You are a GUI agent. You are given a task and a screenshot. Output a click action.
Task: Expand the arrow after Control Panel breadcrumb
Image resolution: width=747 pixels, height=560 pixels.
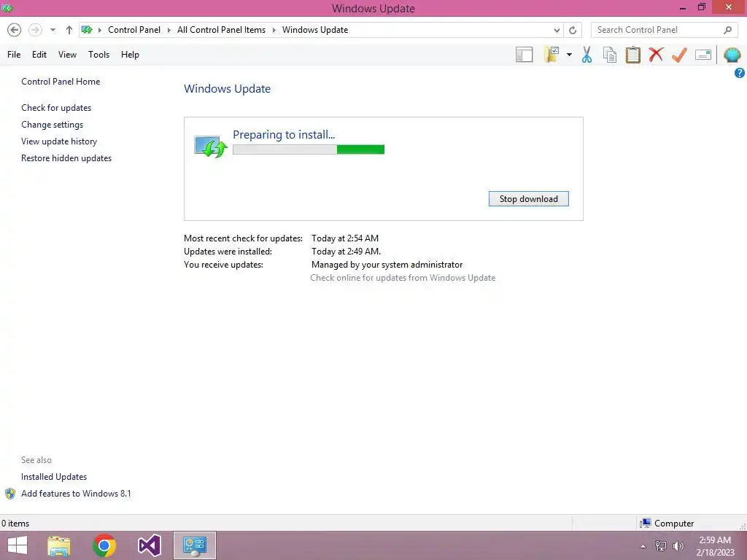(x=169, y=30)
